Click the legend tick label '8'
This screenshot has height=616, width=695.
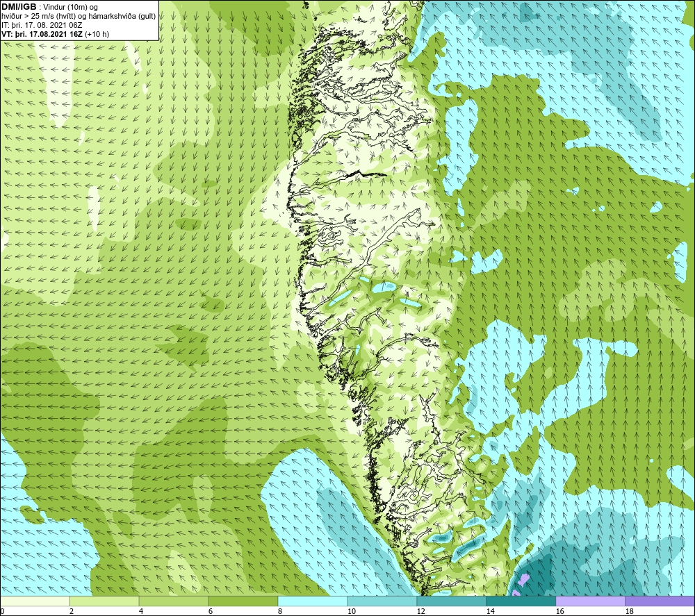(280, 611)
